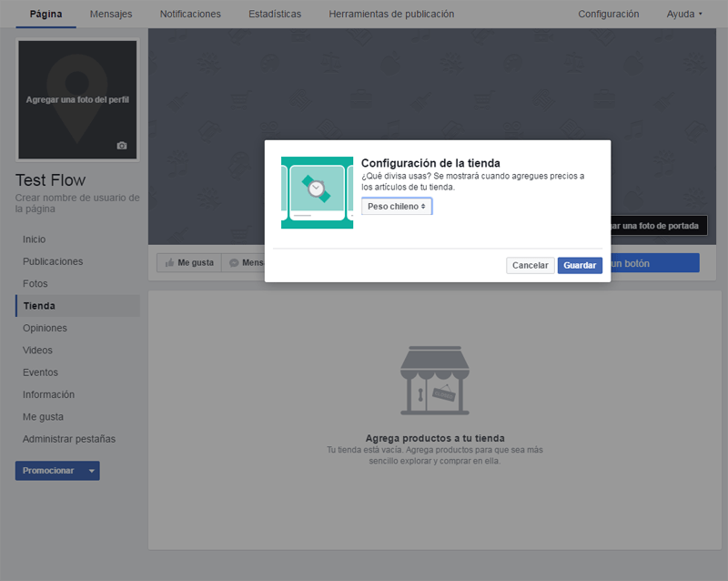Image resolution: width=728 pixels, height=581 pixels.
Task: Click the camera icon on profile photo
Action: [x=122, y=146]
